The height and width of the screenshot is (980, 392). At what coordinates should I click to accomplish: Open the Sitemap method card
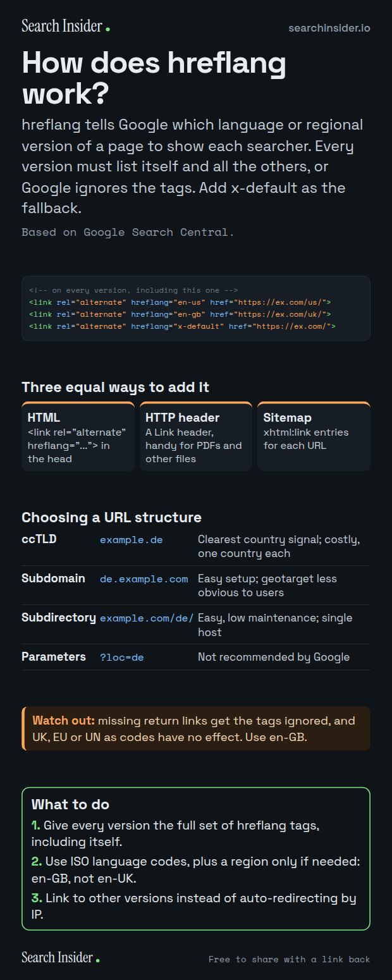tap(314, 437)
